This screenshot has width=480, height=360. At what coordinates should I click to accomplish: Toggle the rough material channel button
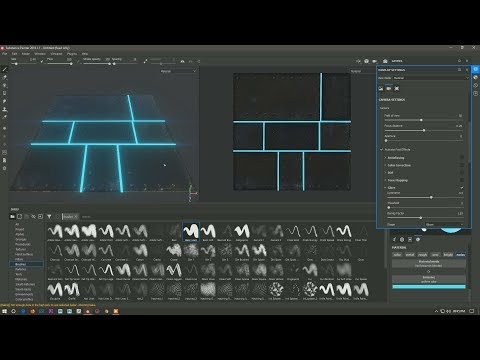422,255
